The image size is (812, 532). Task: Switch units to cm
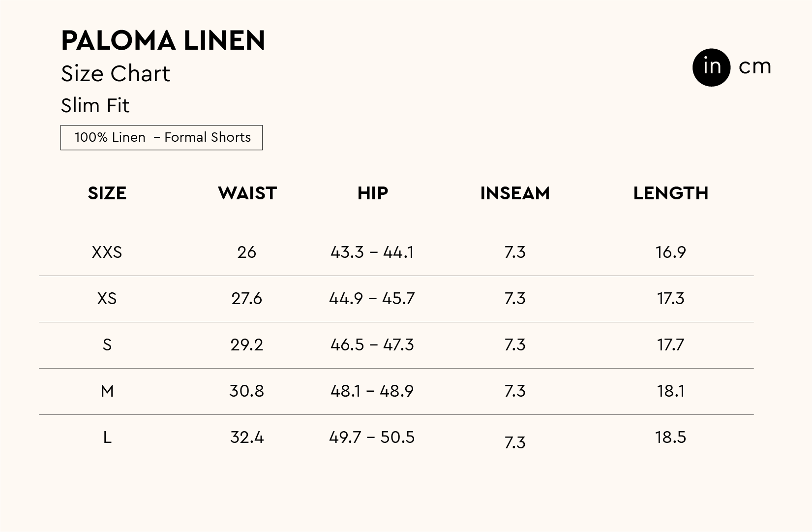click(755, 67)
